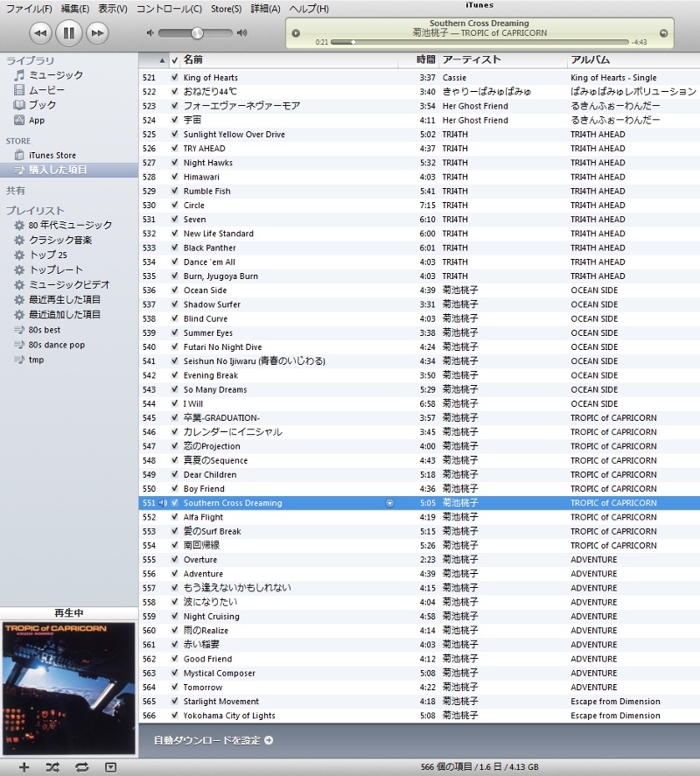Viewport: 700px width, 776px height.
Task: Uncheck Night Cruising checkbox
Action: tap(175, 616)
